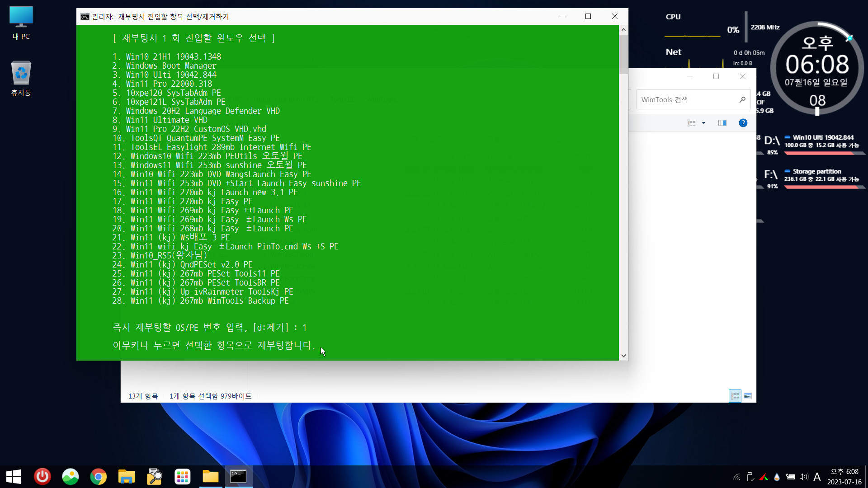Open the 내 PC desktop icon
This screenshot has height=488, width=868.
click(x=21, y=23)
